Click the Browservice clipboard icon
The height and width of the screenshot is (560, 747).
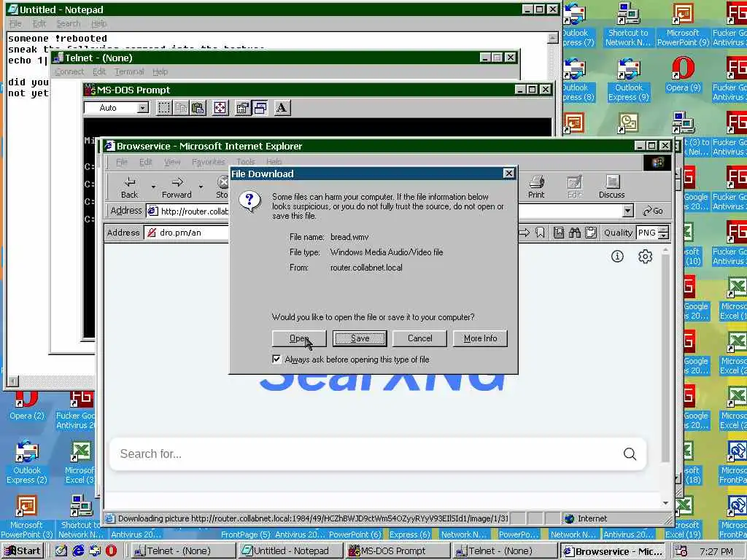coord(591,233)
